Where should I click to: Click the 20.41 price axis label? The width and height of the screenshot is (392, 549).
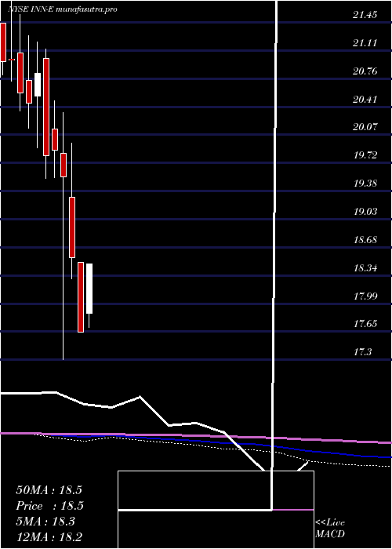pyautogui.click(x=365, y=100)
